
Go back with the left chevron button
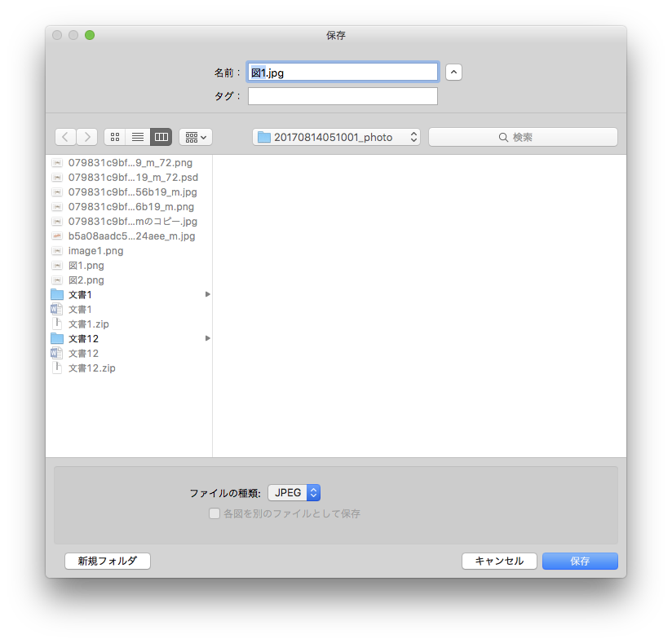65,137
